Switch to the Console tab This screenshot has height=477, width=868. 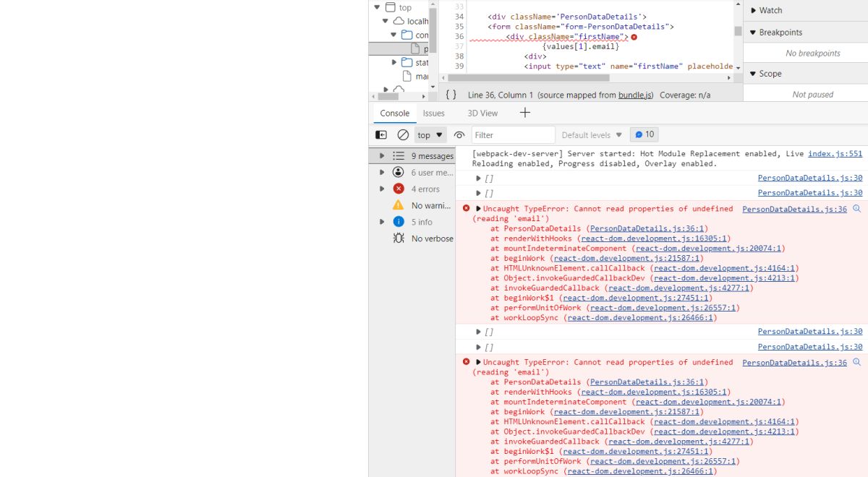click(395, 113)
